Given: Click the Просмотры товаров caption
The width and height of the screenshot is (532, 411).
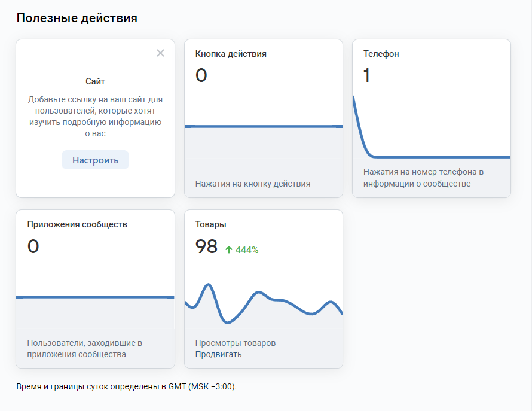Looking at the screenshot, I should 236,343.
